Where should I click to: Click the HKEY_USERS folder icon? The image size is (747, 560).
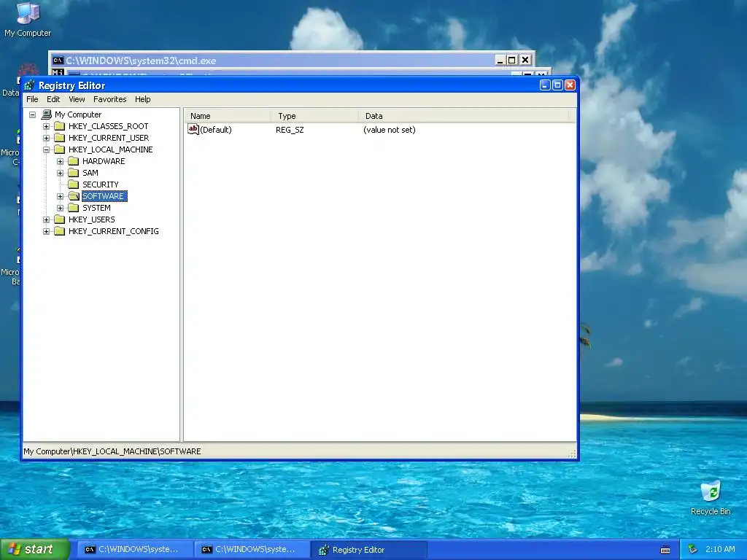(59, 219)
